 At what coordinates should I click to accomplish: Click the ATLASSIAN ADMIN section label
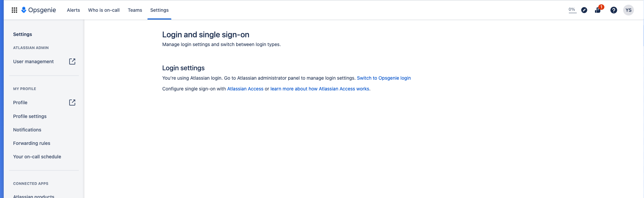click(x=31, y=48)
